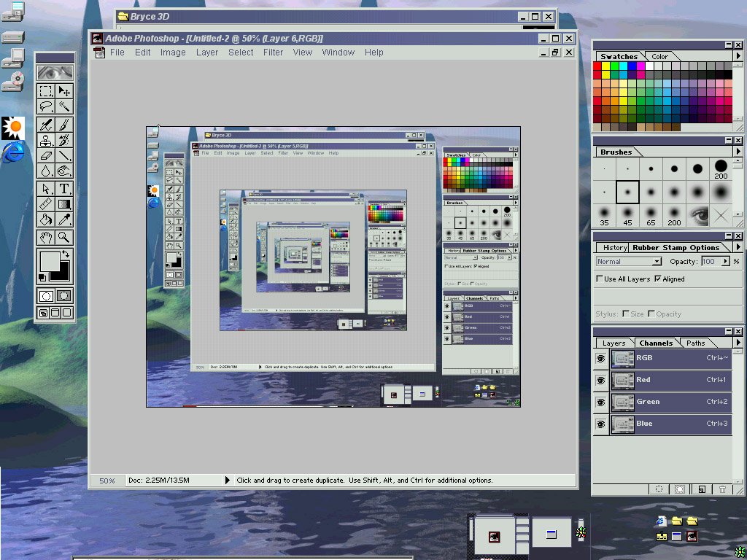The height and width of the screenshot is (560, 747).
Task: Switch to the Paths tab
Action: coord(695,343)
